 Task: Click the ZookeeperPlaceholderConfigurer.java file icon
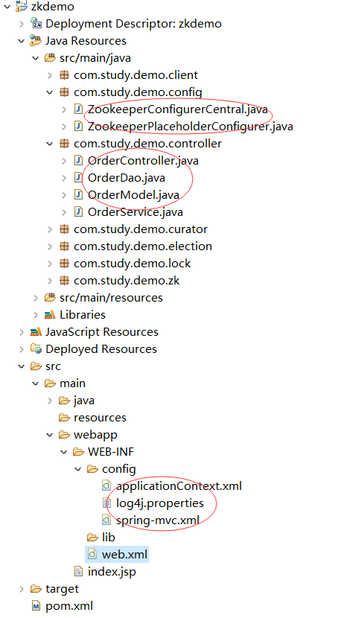point(78,126)
